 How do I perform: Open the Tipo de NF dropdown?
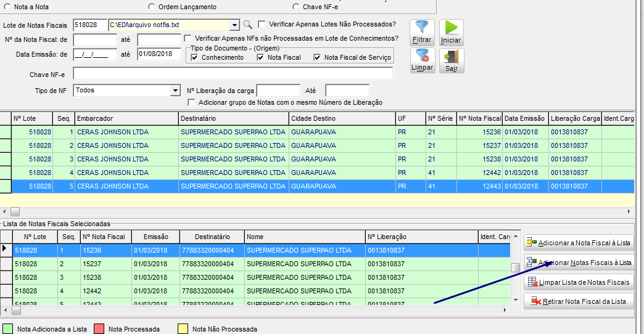pos(175,91)
